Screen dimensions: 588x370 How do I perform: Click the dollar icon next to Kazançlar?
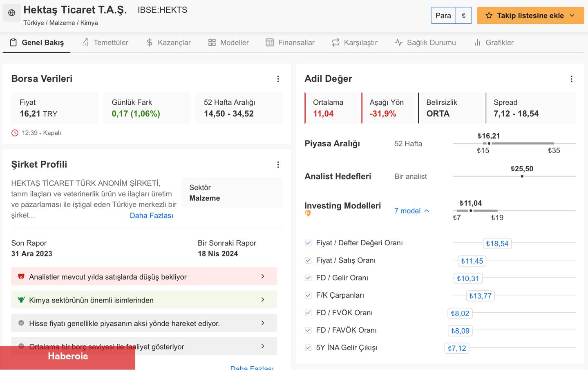click(150, 43)
